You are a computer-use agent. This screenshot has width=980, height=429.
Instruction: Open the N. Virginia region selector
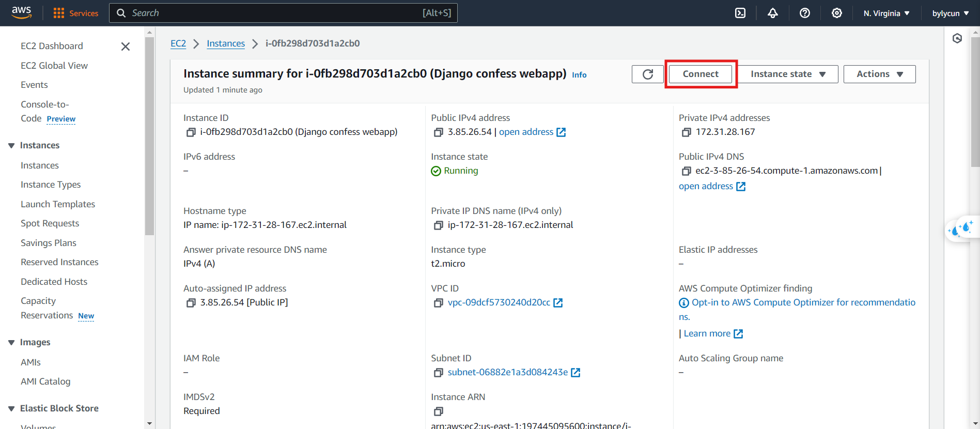[886, 13]
